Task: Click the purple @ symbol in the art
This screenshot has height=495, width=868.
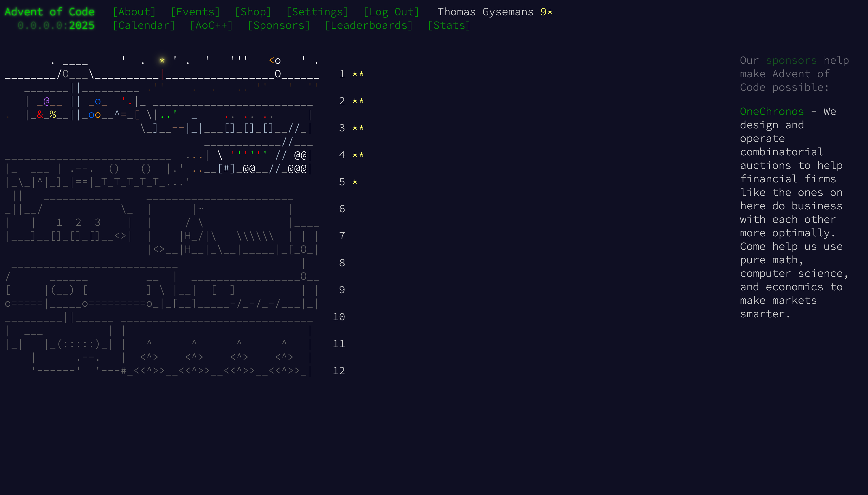Action: tap(46, 101)
